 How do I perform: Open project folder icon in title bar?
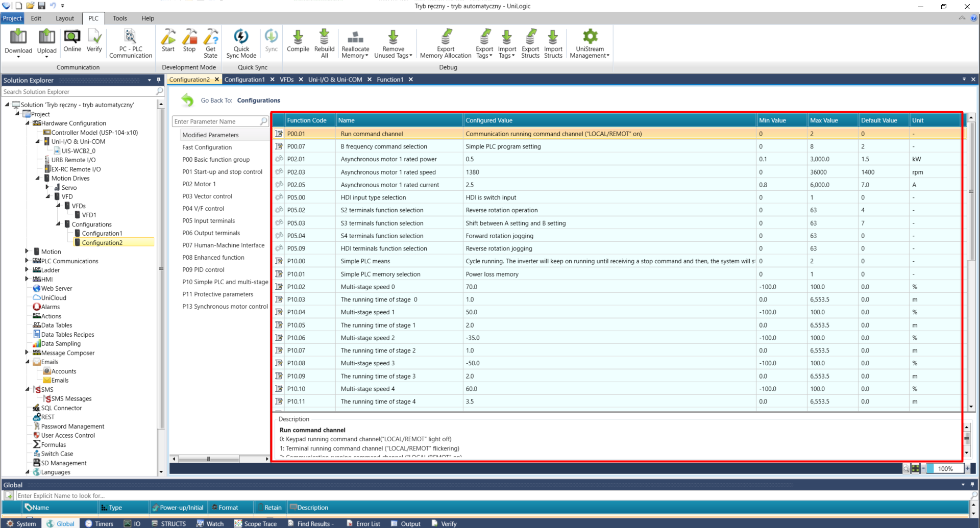point(30,6)
